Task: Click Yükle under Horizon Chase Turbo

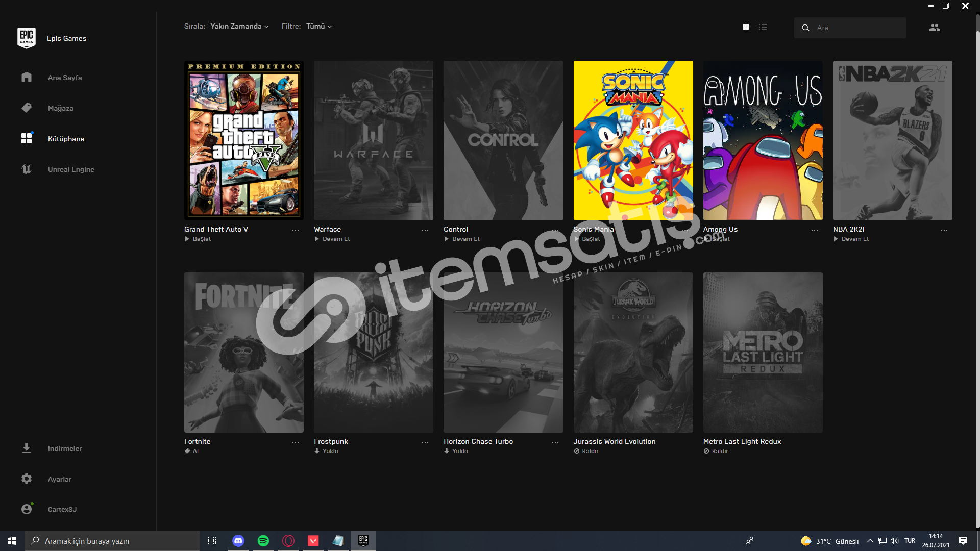Action: (456, 451)
